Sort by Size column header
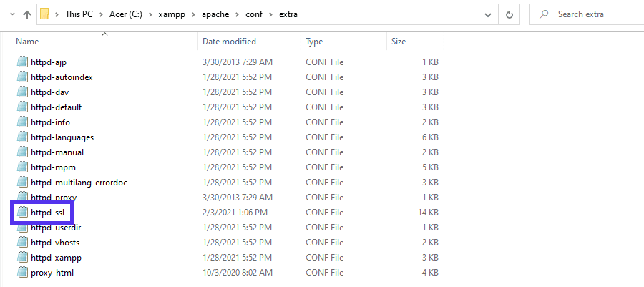 coord(399,42)
